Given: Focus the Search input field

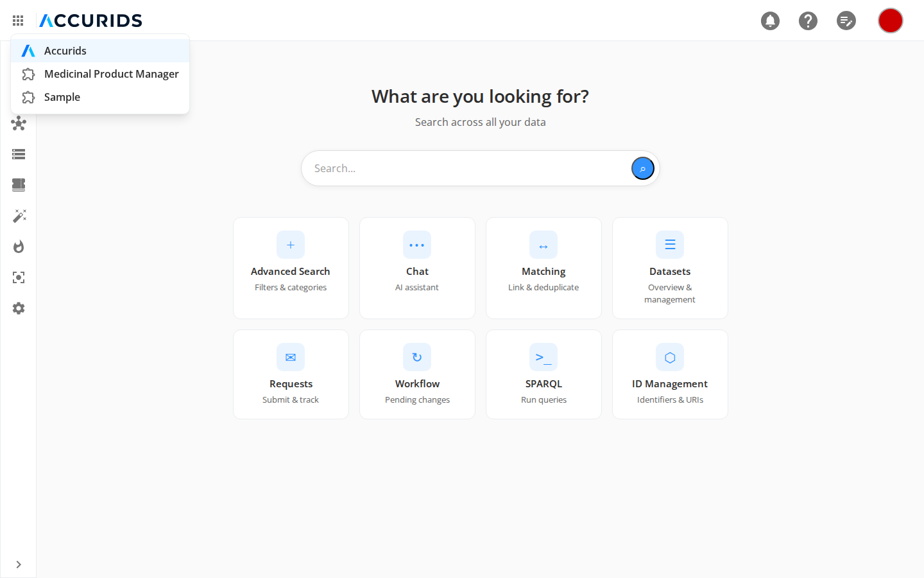Looking at the screenshot, I should point(468,168).
